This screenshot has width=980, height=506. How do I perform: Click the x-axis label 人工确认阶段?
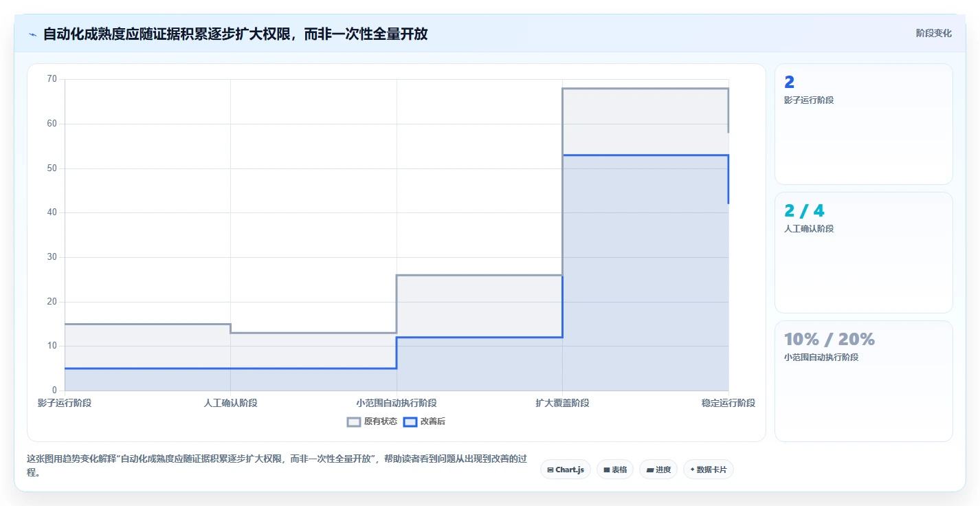click(x=230, y=403)
